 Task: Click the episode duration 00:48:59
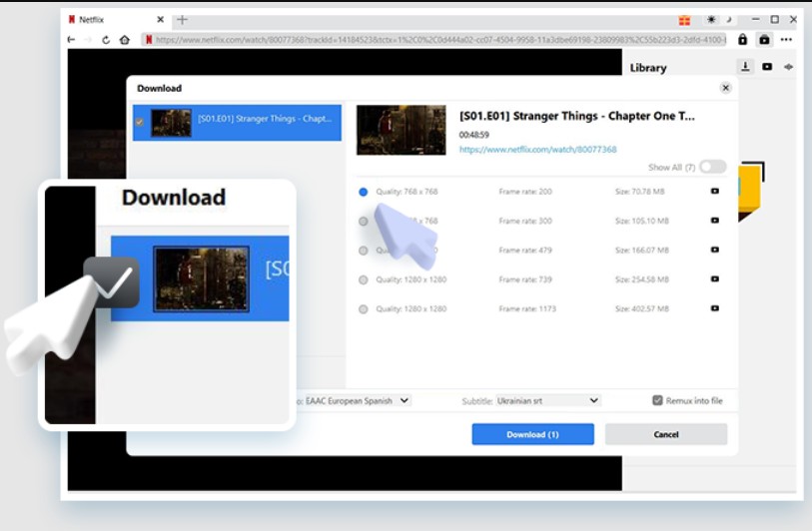point(473,135)
